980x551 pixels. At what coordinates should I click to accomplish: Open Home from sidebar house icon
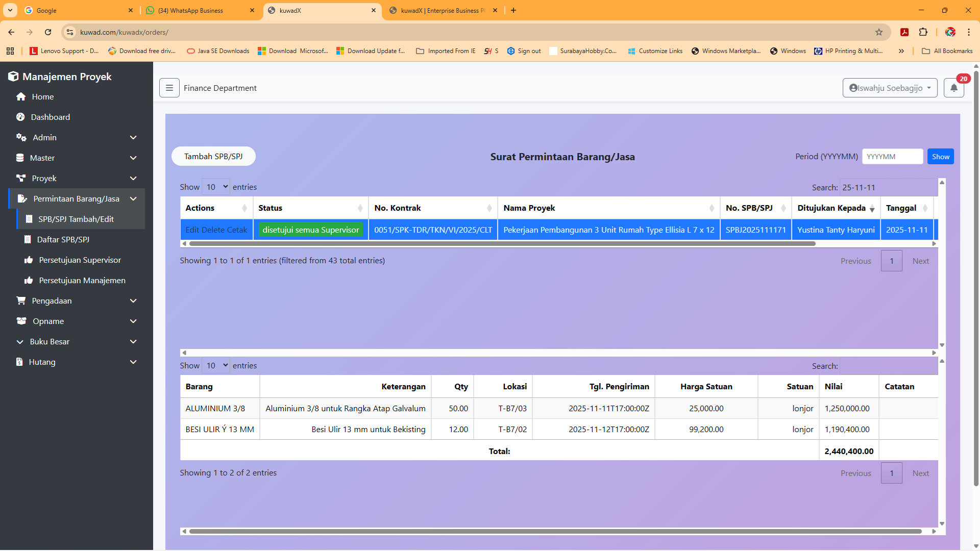tap(21, 97)
